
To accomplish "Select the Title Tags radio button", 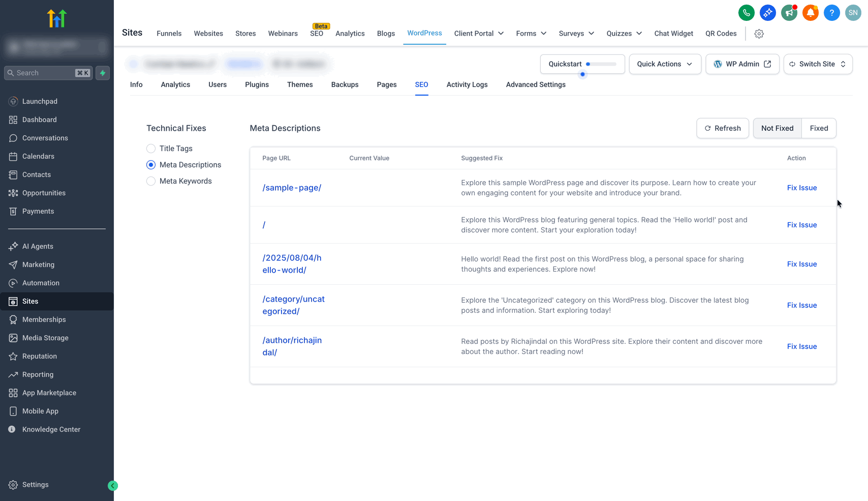I will click(151, 149).
